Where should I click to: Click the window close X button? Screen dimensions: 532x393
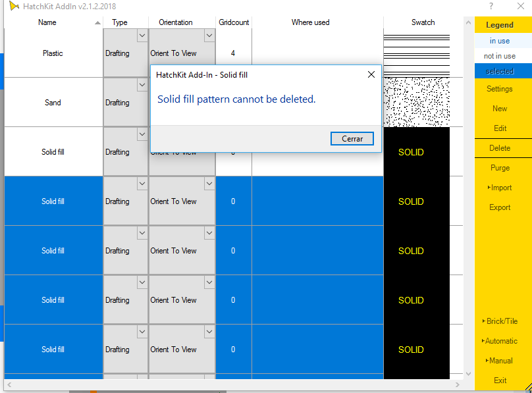coord(521,6)
